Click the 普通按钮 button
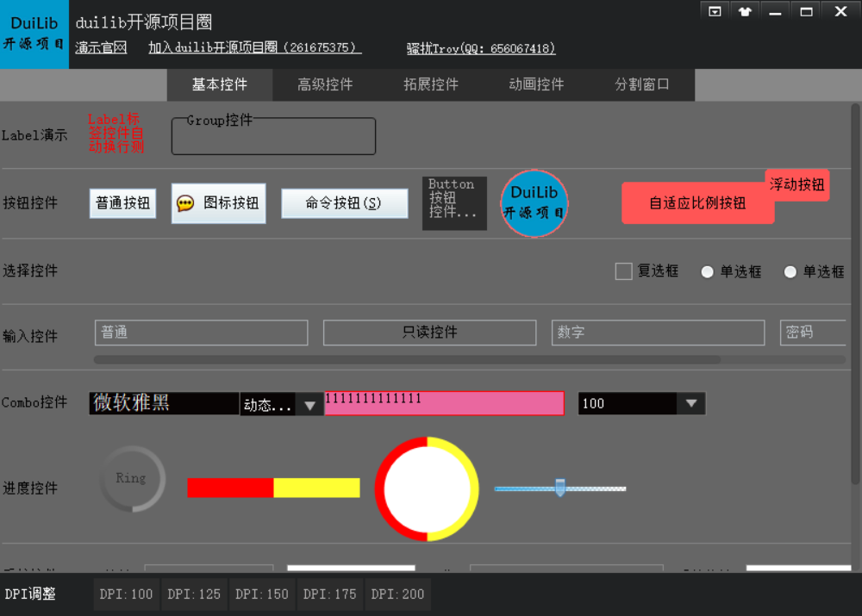The image size is (862, 616). point(122,203)
